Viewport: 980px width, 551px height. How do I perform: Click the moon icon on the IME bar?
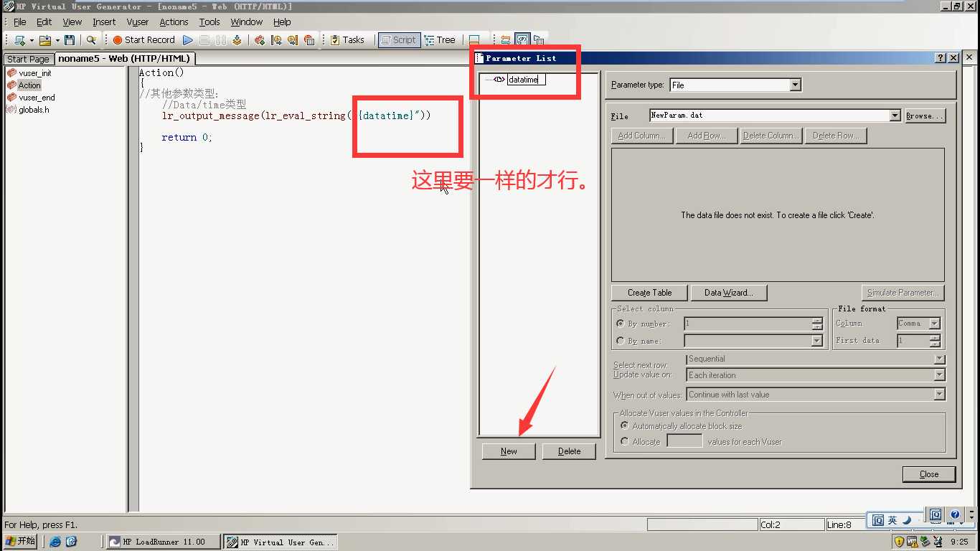click(906, 519)
